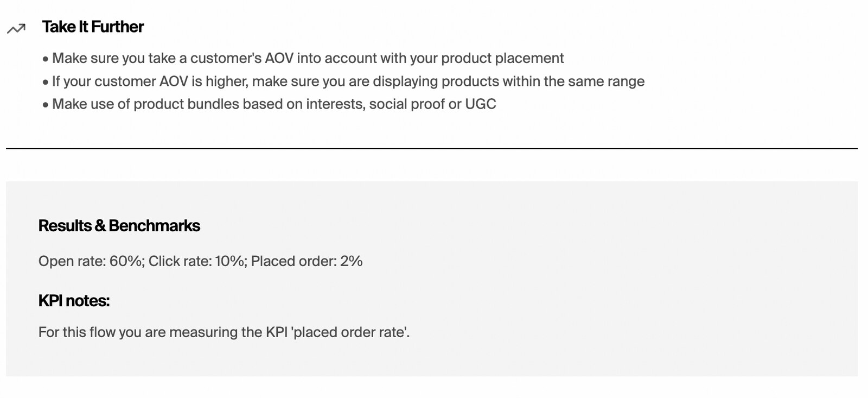Click the bullet dot before 'Make use'
This screenshot has height=398, width=868.
pos(46,105)
